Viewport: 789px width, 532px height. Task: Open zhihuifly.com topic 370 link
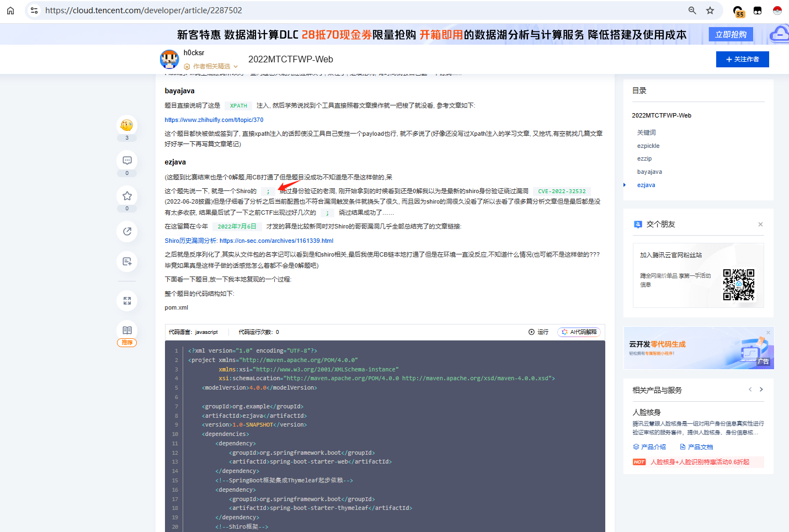214,120
